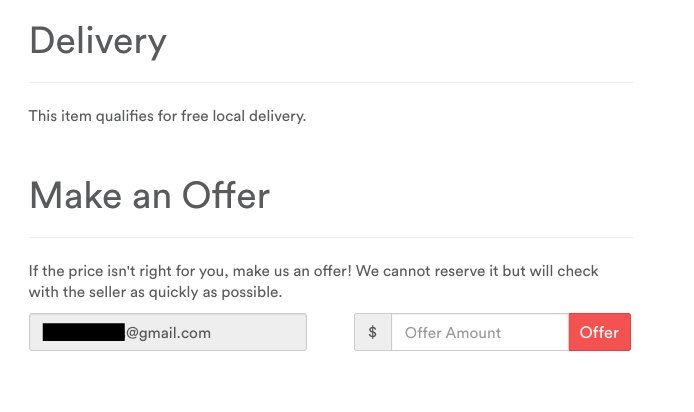694x412 pixels.
Task: Click the divider line below Make an Offer
Action: [331, 238]
